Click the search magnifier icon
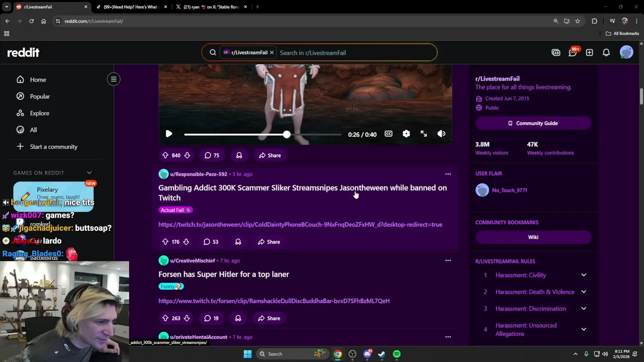 213,52
